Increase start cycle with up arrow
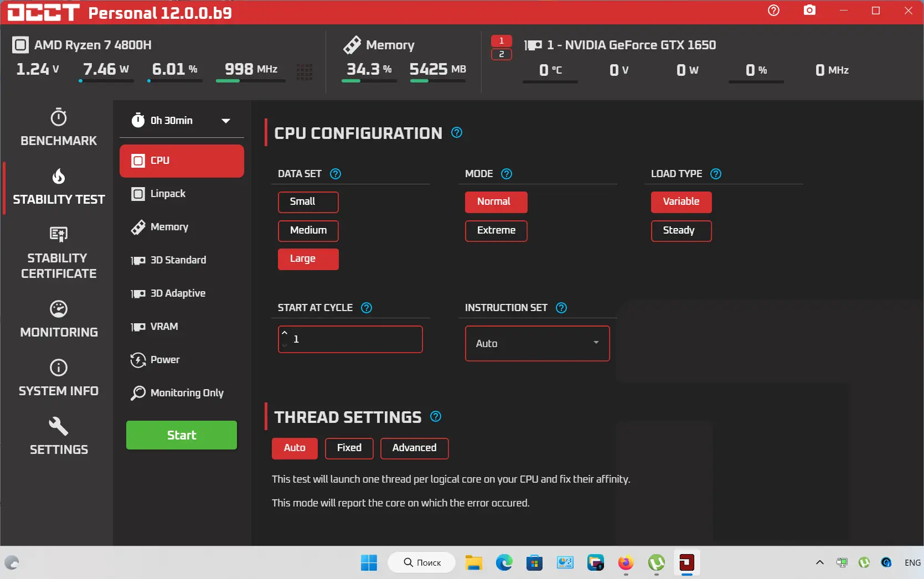The height and width of the screenshot is (579, 924). pyautogui.click(x=285, y=333)
